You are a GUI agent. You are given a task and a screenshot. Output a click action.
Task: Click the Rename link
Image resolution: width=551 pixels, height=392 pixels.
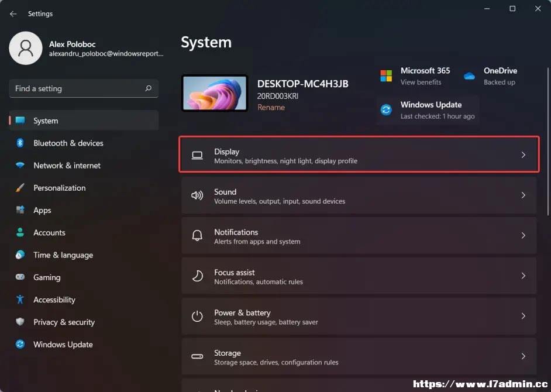click(x=271, y=107)
